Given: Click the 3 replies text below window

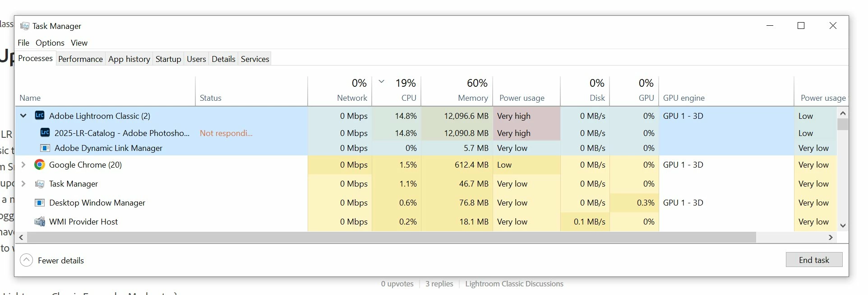Looking at the screenshot, I should [x=439, y=284].
